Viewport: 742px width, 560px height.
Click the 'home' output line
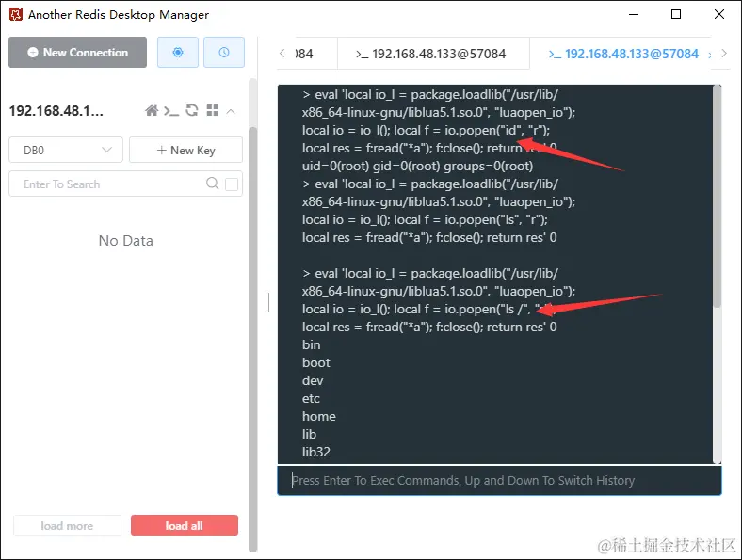coord(319,417)
